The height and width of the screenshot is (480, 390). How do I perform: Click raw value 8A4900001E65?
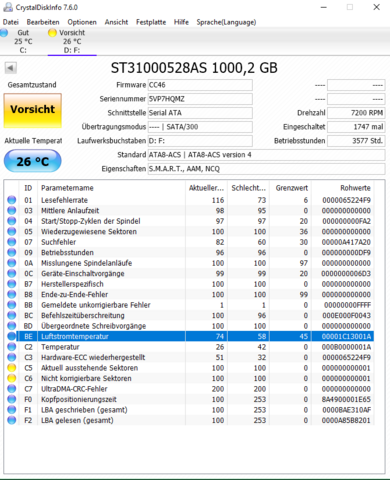346,399
